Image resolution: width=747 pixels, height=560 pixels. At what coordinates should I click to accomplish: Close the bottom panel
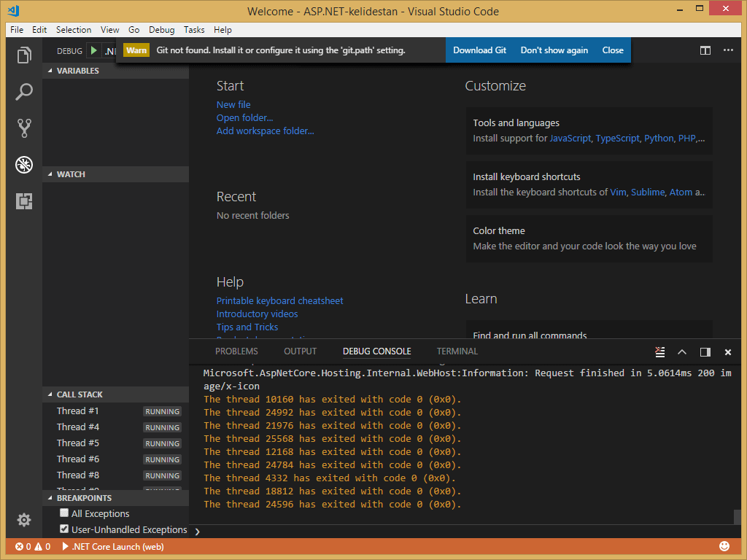[x=728, y=352]
